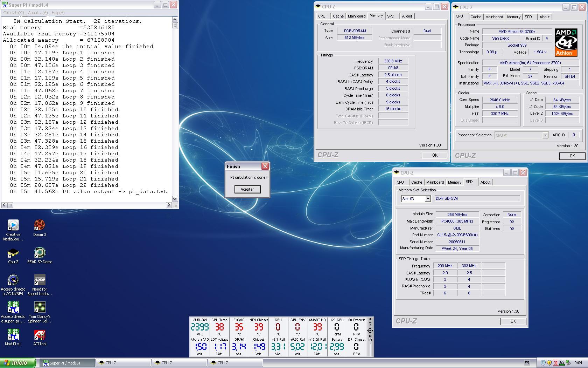Click the monitoring widget move arrows handle
Viewport: 588px width, 368px height.
[370, 330]
